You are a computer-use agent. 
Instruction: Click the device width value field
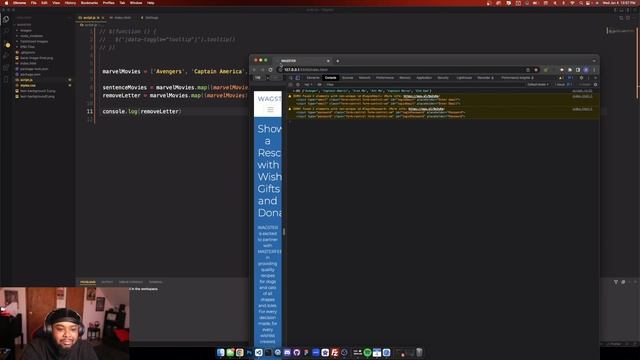pos(258,78)
